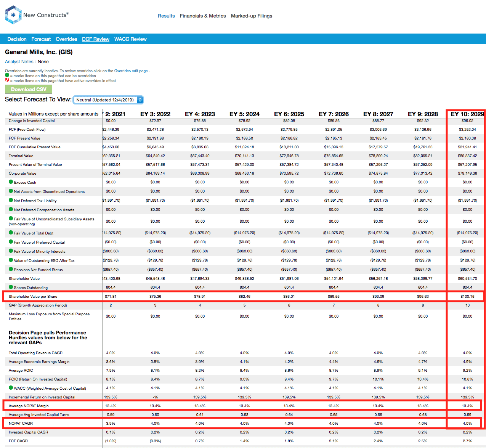Viewport: 486px width, 448px height.
Task: Click the EY 6: 2025 column header
Action: [289, 114]
